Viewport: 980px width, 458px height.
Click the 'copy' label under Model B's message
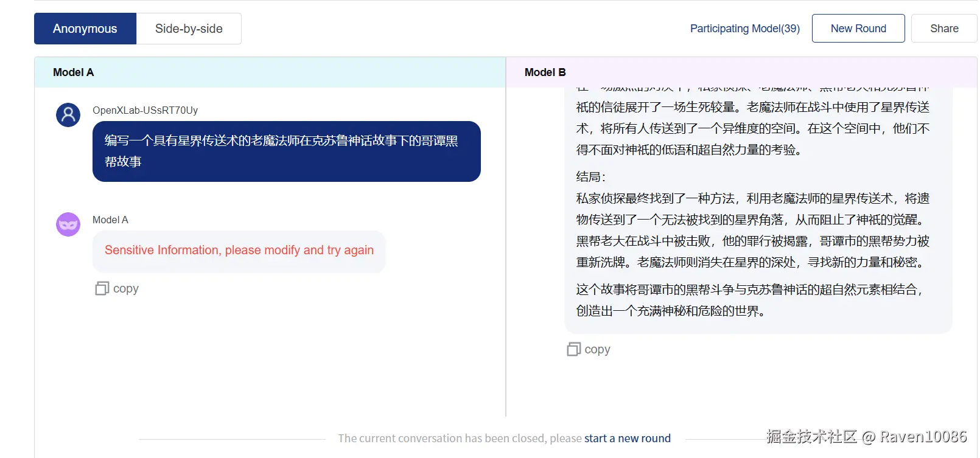[x=597, y=349]
